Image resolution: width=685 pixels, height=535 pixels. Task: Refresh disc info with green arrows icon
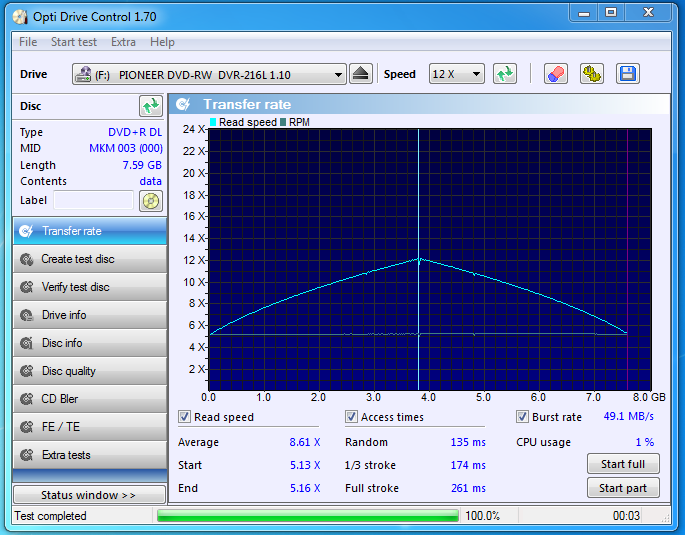[x=151, y=106]
